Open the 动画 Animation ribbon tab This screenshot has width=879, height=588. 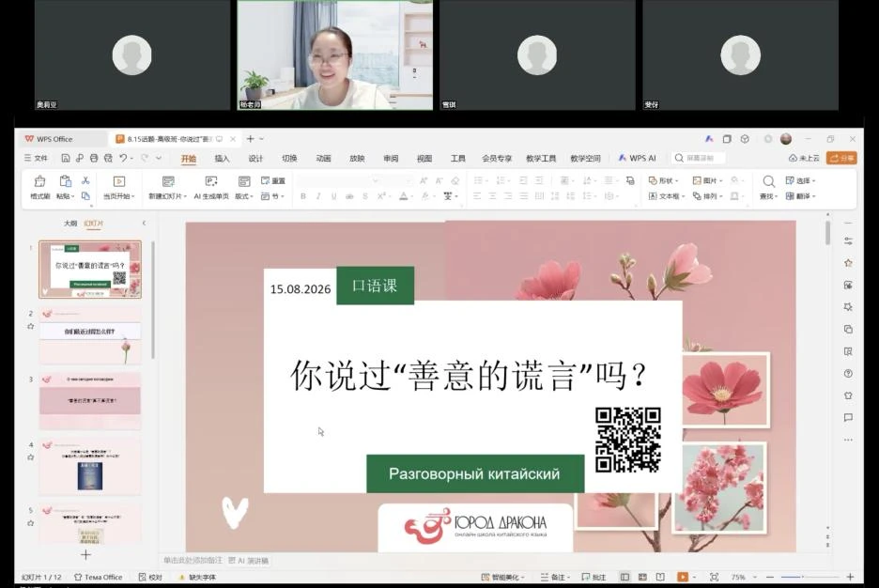[x=323, y=159]
